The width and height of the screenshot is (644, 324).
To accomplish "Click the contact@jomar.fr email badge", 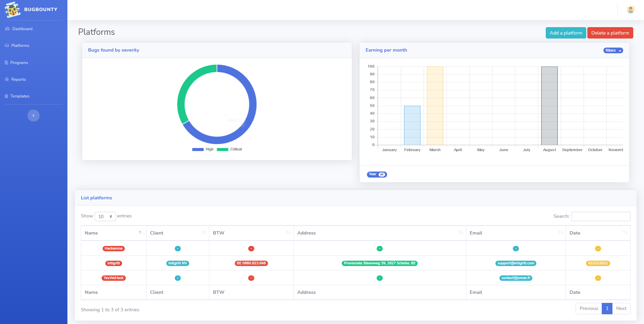I will point(516,278).
